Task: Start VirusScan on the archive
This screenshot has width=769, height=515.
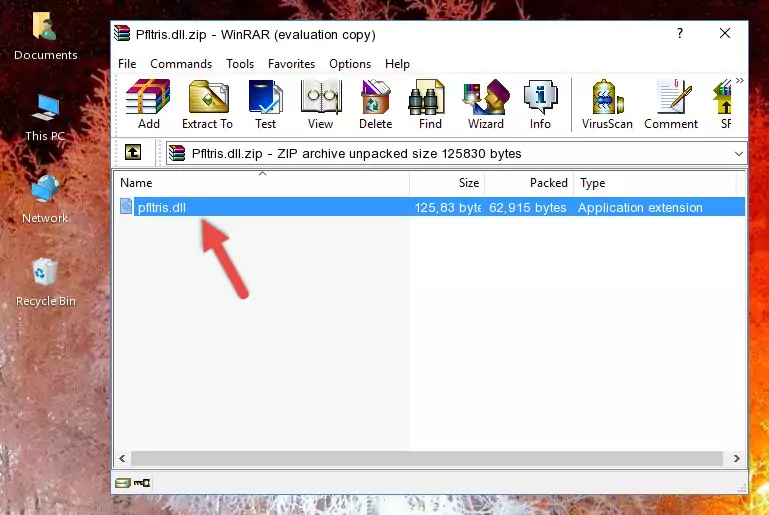Action: 607,104
